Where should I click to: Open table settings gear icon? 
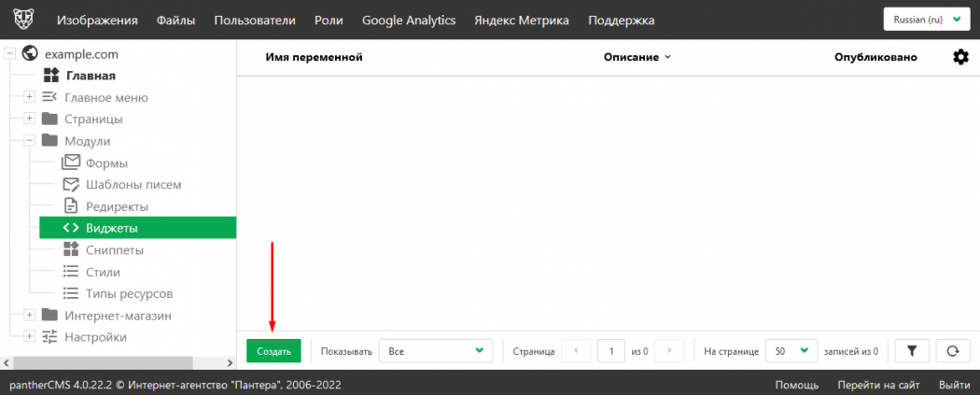click(960, 57)
